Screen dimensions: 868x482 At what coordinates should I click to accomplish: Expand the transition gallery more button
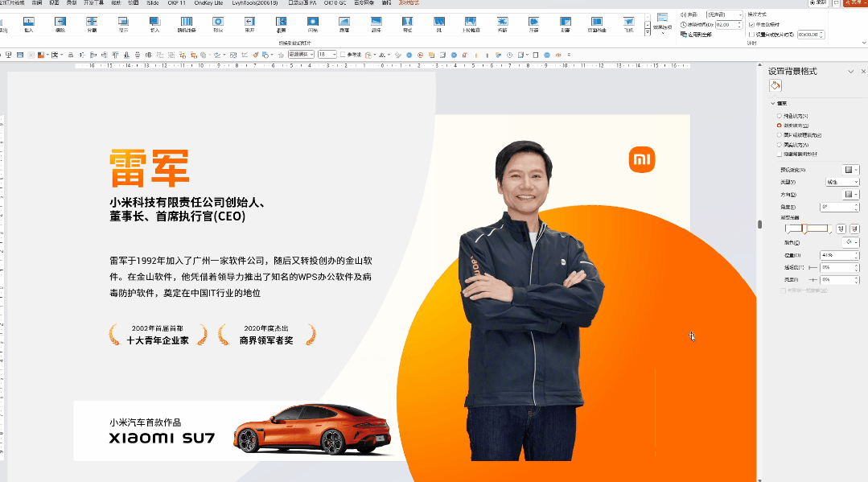point(647,33)
